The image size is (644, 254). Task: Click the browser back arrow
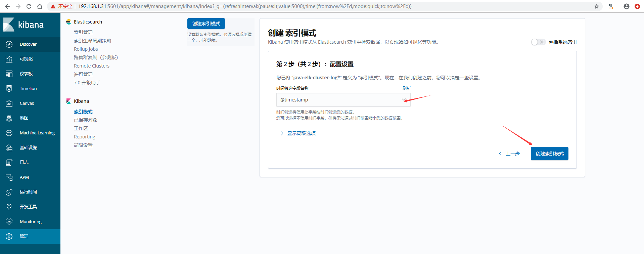click(x=7, y=6)
